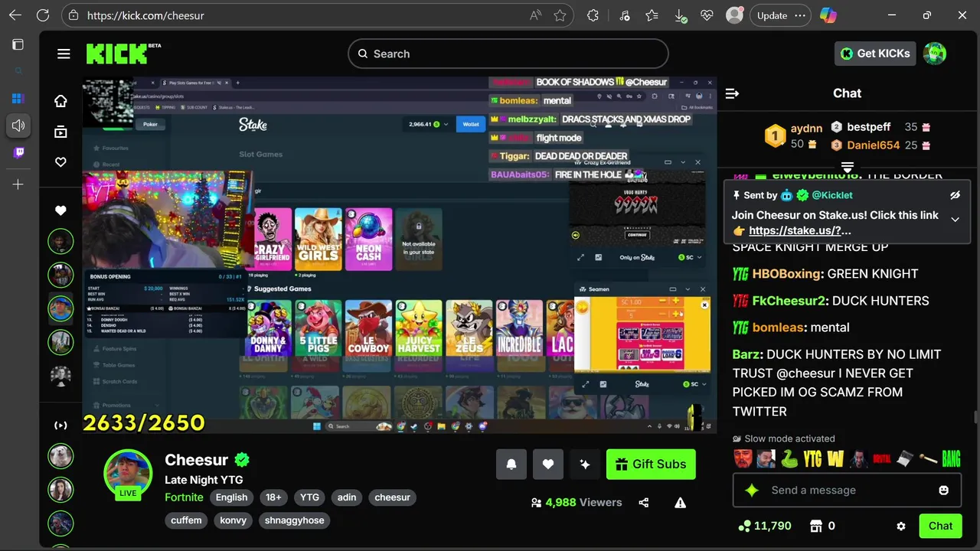
Task: Insert the YTG emote from emote row
Action: [812, 459]
